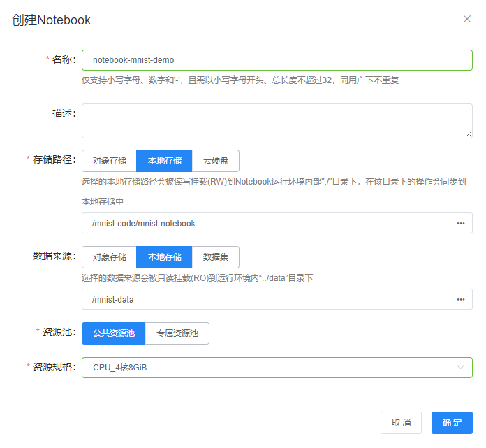
Task: Close the 创建Notebook dialog with X icon
Action: pyautogui.click(x=467, y=19)
